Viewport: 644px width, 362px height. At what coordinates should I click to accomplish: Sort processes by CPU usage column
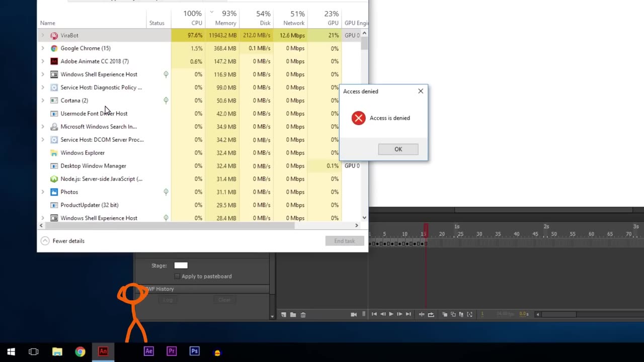point(188,18)
